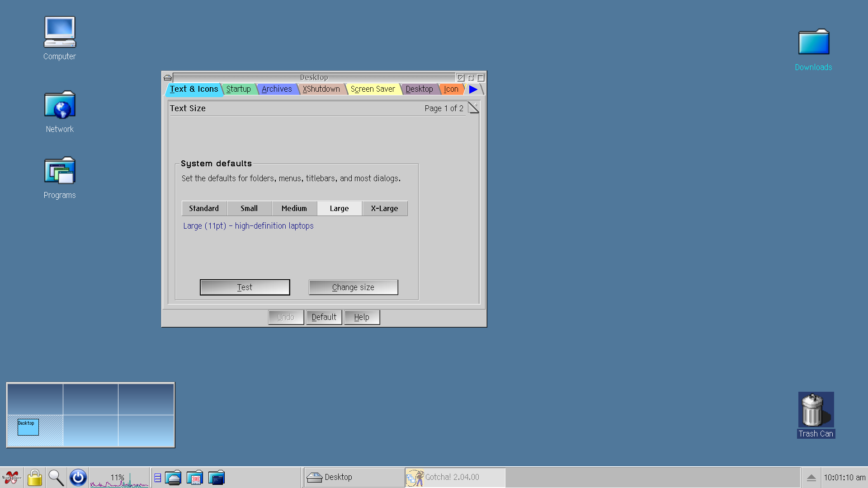Open the small blue drawer list icon
The width and height of the screenshot is (868, 488).
pos(158,478)
